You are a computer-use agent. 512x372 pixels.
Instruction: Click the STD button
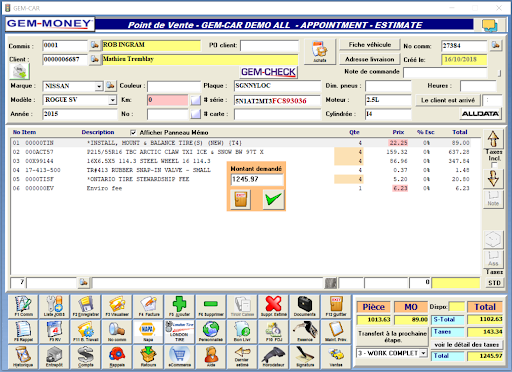[494, 283]
